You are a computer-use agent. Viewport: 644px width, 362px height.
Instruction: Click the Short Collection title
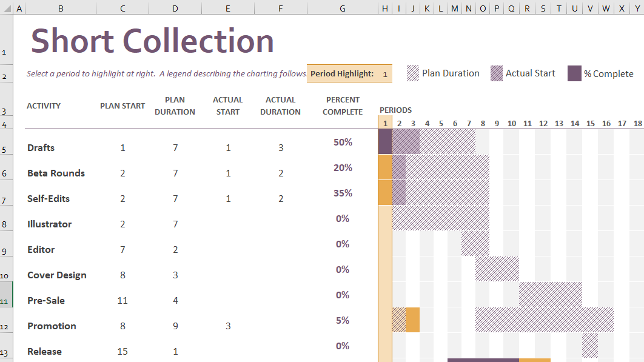coord(152,41)
